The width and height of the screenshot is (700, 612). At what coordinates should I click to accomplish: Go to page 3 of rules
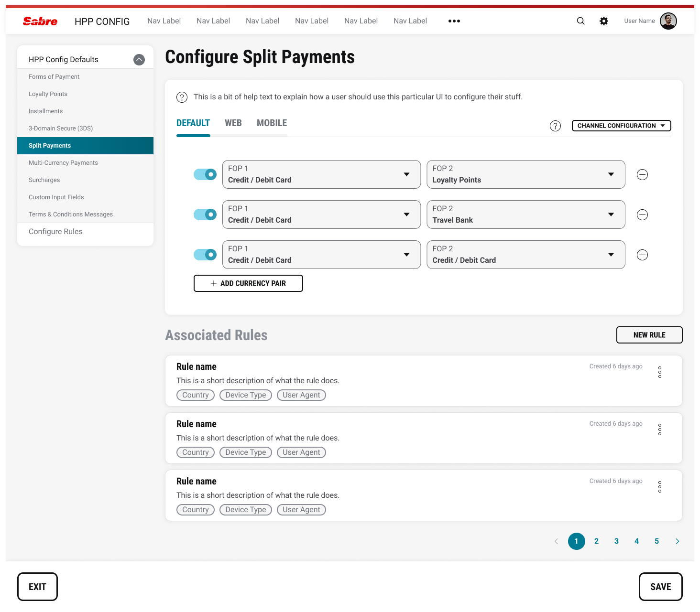click(617, 541)
